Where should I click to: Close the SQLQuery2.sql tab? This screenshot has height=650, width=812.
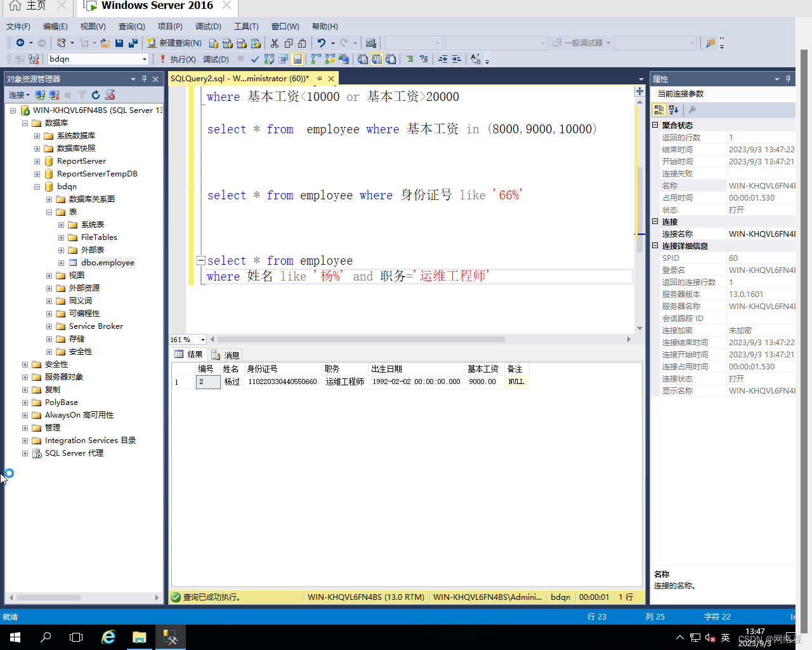[x=331, y=79]
